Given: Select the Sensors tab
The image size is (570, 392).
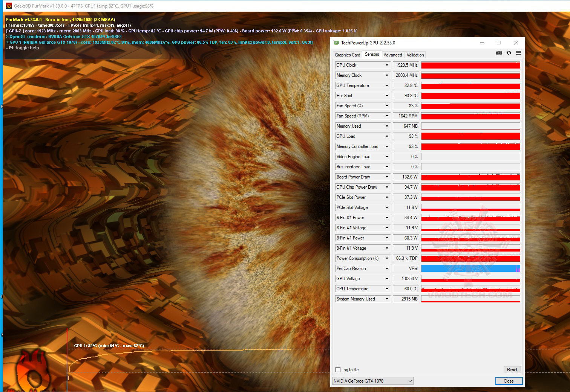Looking at the screenshot, I should pyautogui.click(x=372, y=55).
